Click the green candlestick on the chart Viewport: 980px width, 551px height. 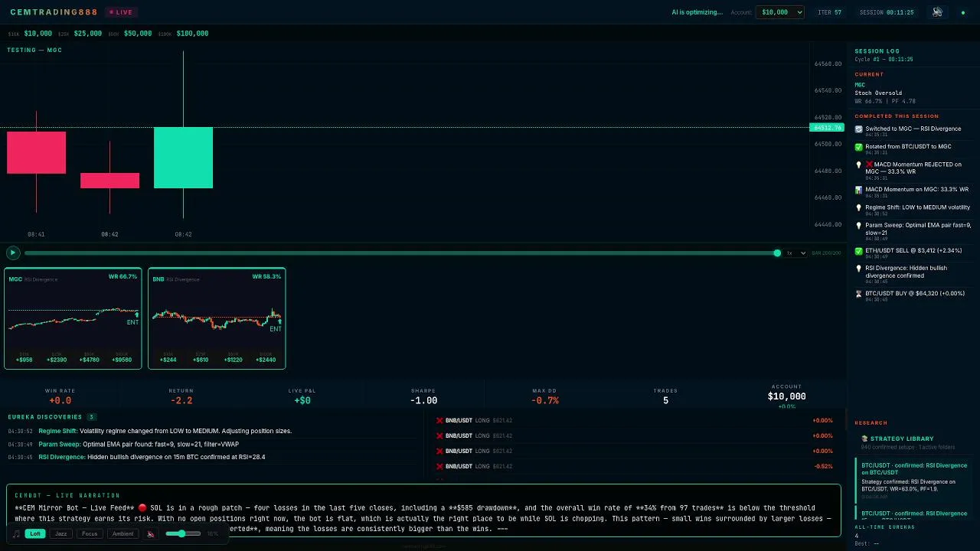click(183, 158)
